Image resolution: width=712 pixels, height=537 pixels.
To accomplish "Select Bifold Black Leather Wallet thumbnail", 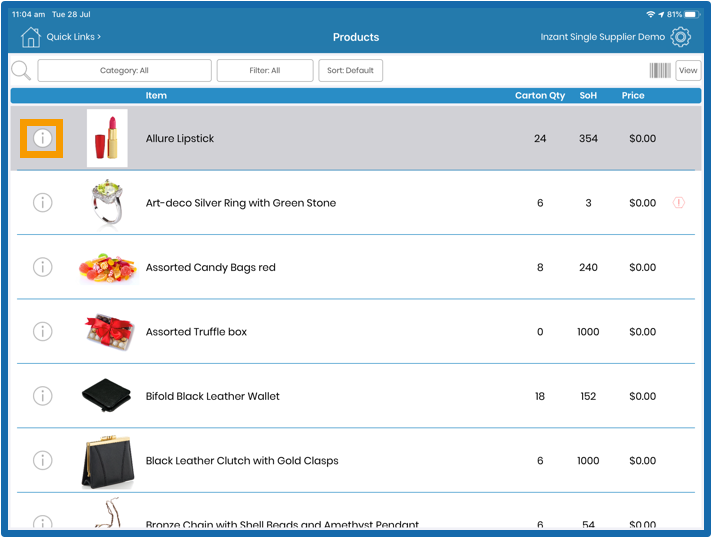I will tap(107, 395).
